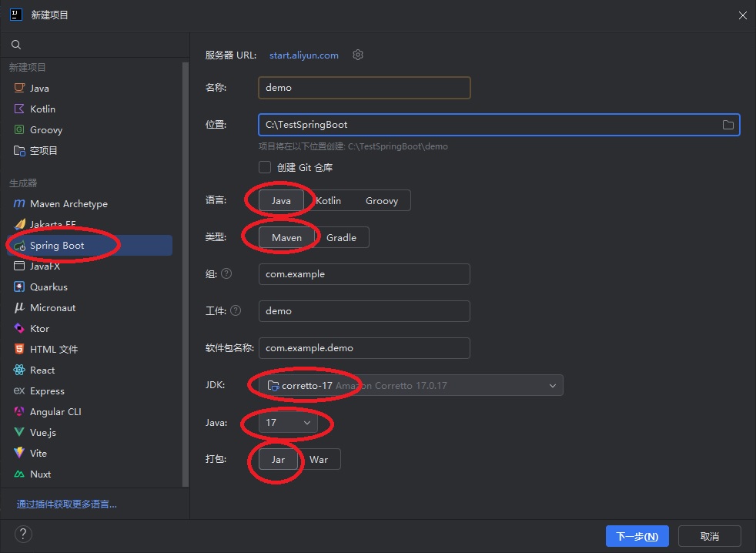Choose the Jakarta EE generator icon
The image size is (756, 553).
tap(19, 224)
